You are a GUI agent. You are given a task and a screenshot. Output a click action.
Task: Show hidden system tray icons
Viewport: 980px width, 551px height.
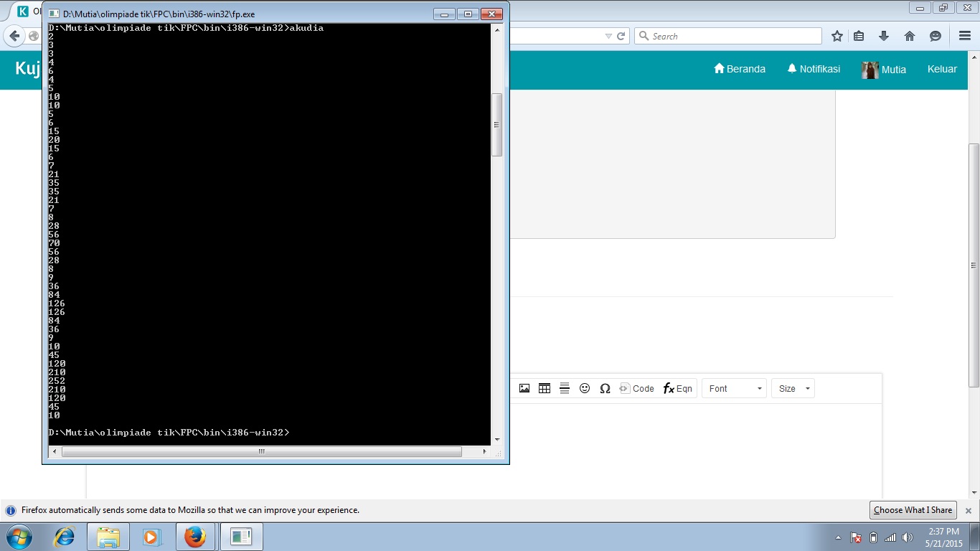(x=838, y=537)
